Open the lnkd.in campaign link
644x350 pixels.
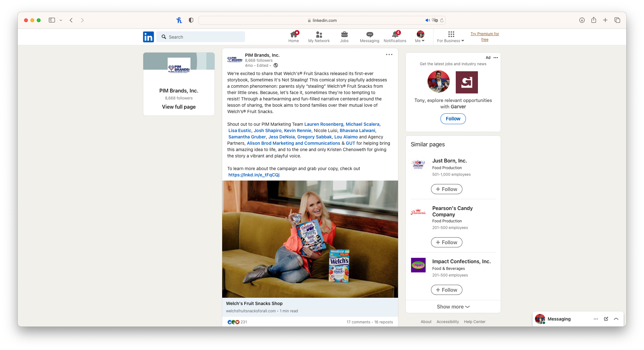pyautogui.click(x=254, y=175)
